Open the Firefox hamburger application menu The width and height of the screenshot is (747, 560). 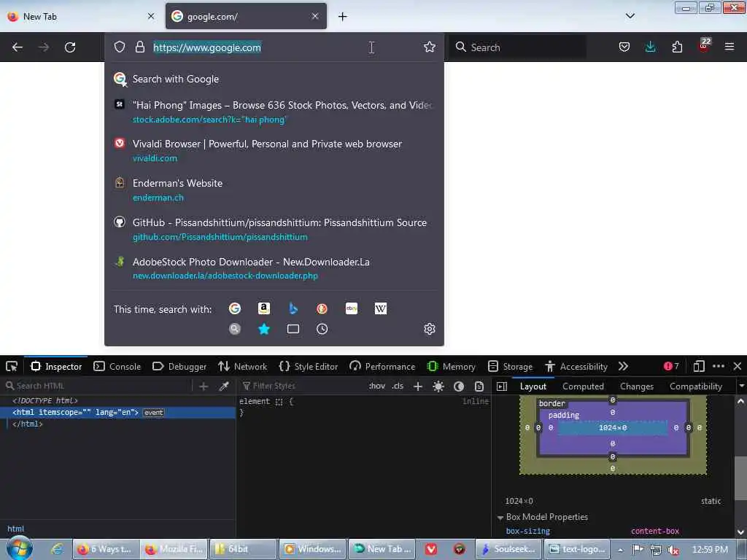pyautogui.click(x=729, y=47)
